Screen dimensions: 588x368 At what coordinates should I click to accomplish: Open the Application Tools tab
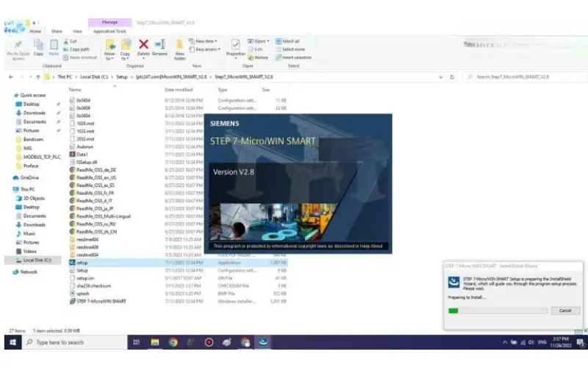point(110,31)
